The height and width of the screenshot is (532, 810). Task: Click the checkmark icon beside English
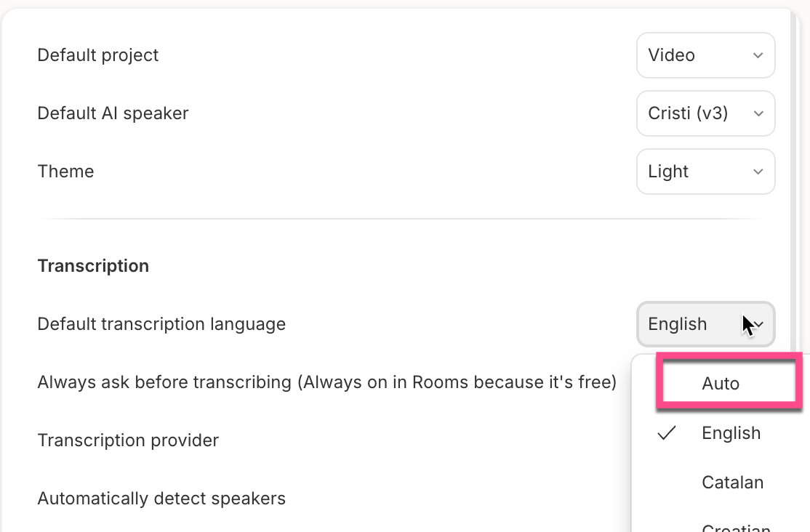pyautogui.click(x=667, y=433)
